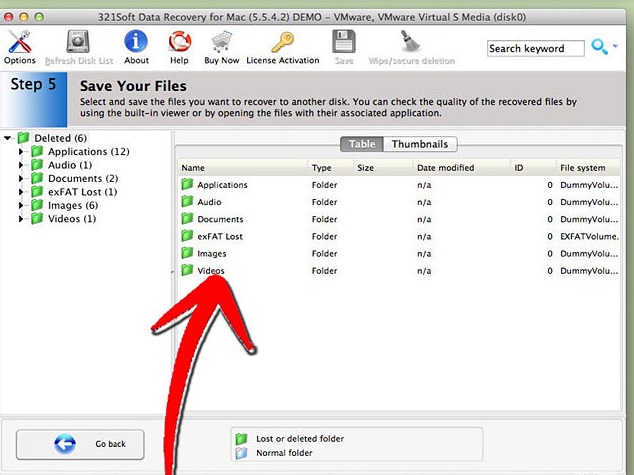Click the Audio folder icon in the tree
This screenshot has width=634, height=475.
37,165
